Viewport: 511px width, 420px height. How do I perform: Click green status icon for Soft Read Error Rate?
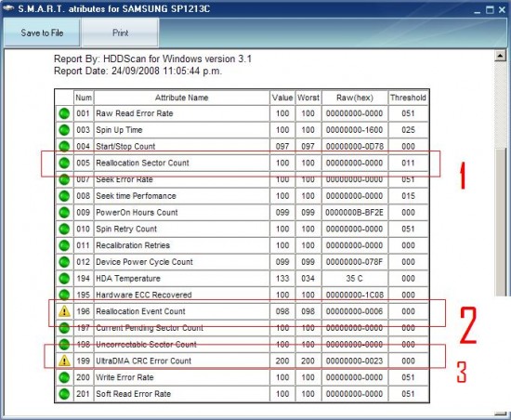[x=64, y=394]
